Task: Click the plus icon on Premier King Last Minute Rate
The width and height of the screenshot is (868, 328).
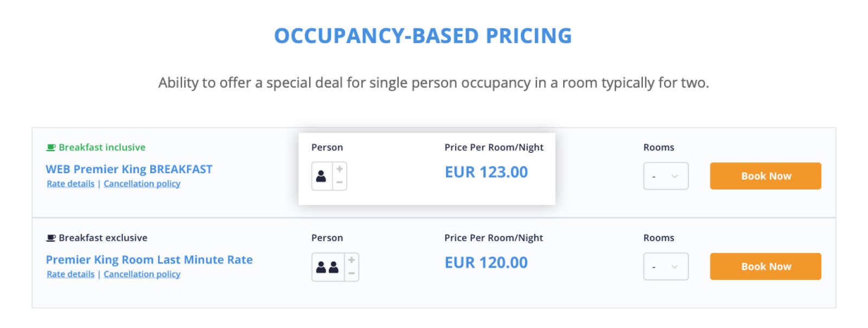Action: click(x=352, y=259)
